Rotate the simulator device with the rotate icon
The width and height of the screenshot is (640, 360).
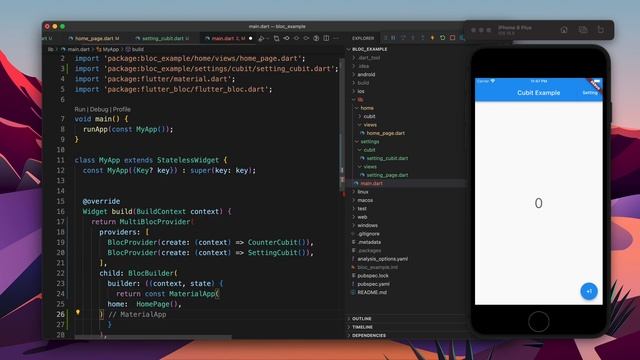pos(601,30)
